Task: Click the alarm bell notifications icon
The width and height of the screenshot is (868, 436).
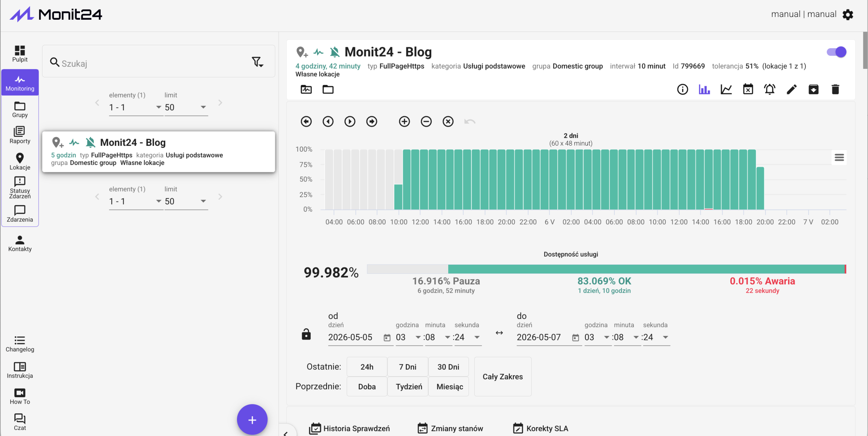Action: [x=770, y=90]
